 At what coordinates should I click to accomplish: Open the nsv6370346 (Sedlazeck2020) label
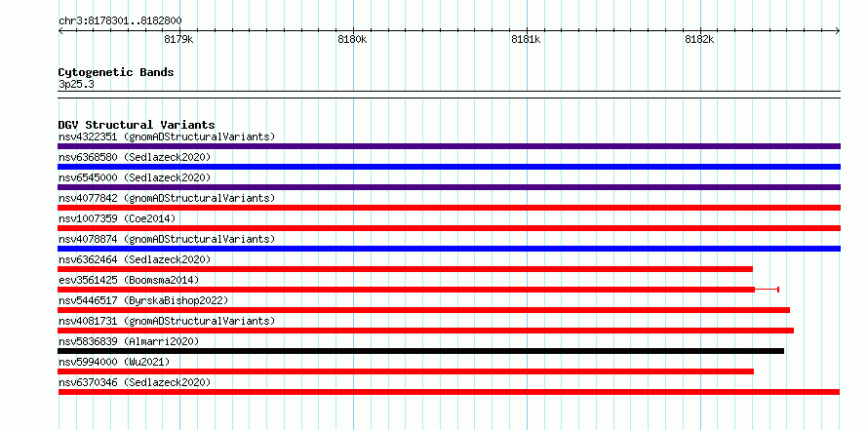click(135, 382)
